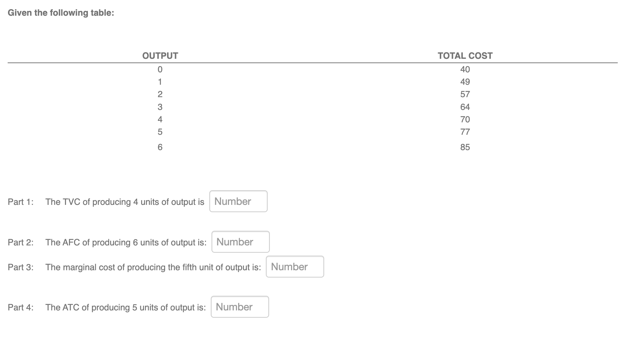Select the TOTAL COST column header
Viewport: 644px width, 344px height.
tap(465, 56)
